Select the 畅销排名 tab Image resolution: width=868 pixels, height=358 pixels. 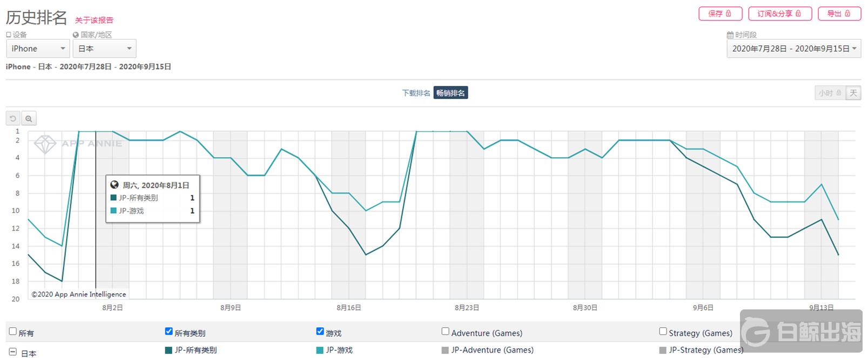tap(450, 93)
